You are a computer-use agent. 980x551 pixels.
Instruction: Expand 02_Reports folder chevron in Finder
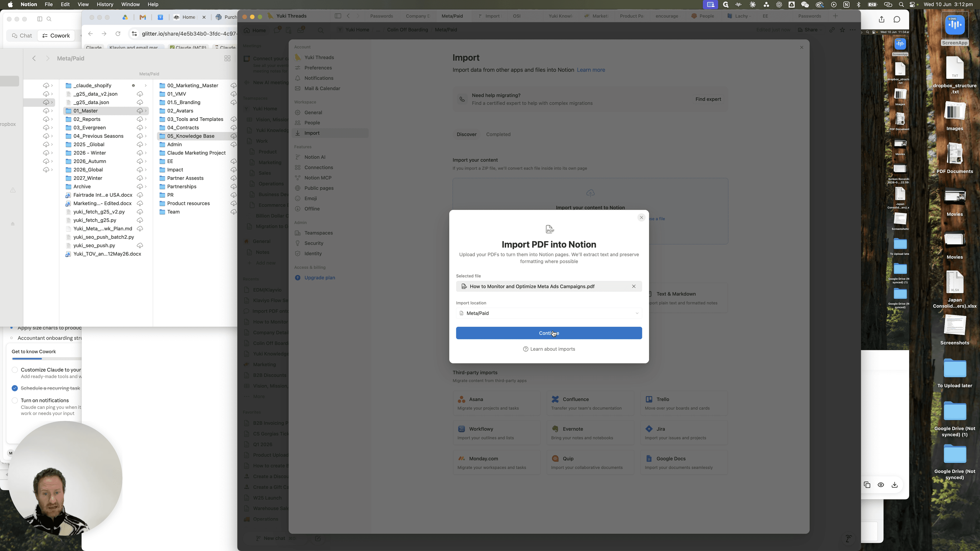pos(146,119)
